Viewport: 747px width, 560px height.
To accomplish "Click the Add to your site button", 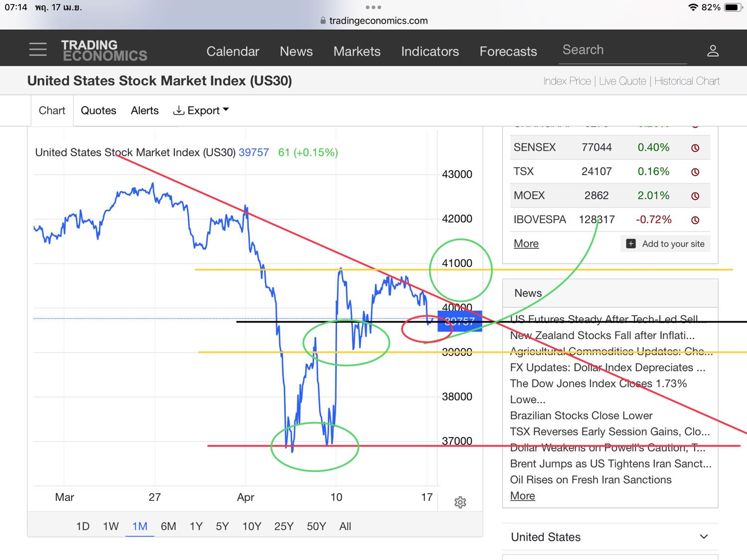I will coord(665,244).
